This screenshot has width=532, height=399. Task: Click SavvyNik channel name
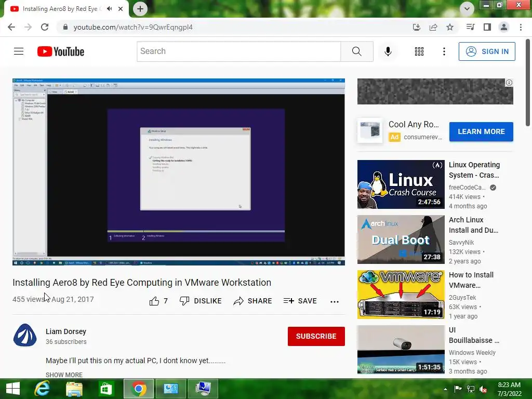click(461, 242)
